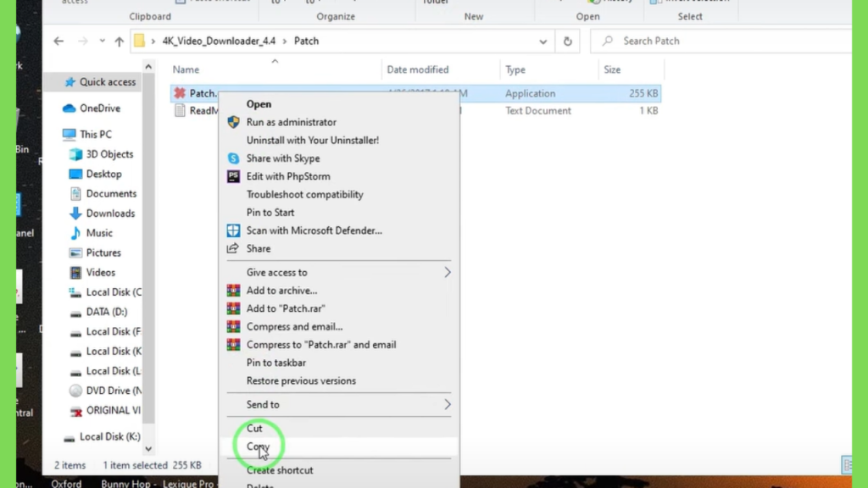
Task: Click the Skype icon in context menu
Action: point(234,158)
